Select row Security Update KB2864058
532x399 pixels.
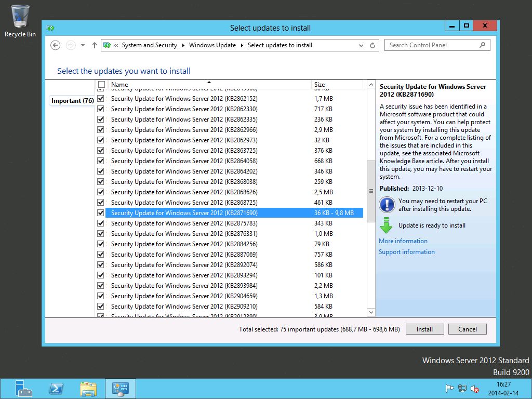click(x=234, y=161)
